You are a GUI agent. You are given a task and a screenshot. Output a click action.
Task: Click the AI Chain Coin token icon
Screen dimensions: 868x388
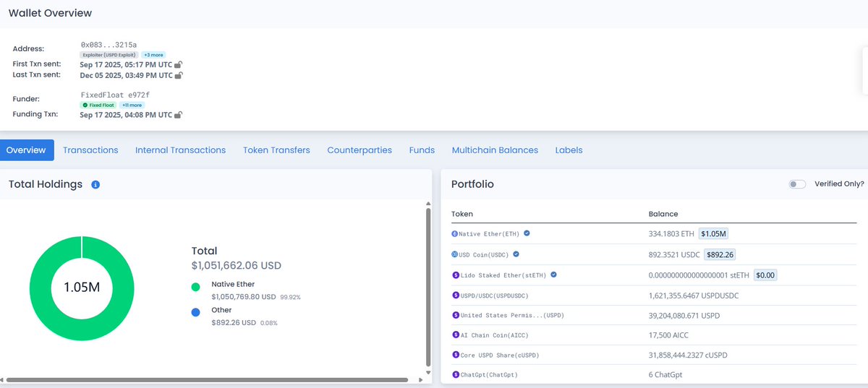point(455,335)
